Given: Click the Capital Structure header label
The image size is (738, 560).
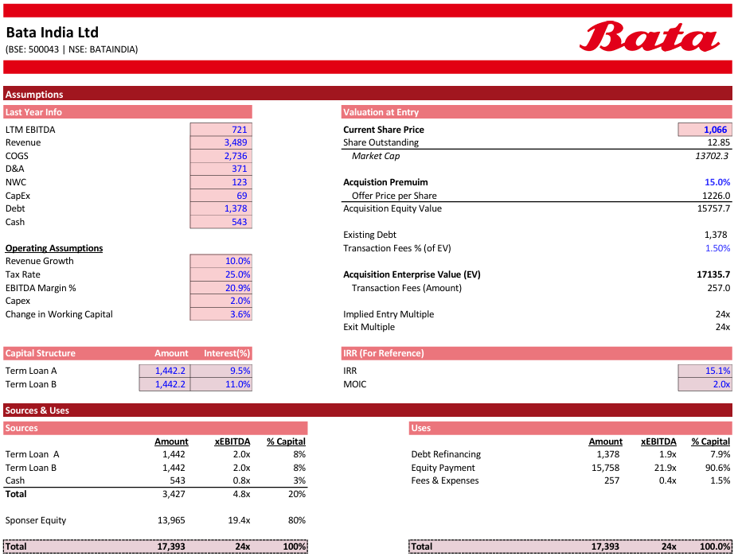Looking at the screenshot, I should point(41,353).
